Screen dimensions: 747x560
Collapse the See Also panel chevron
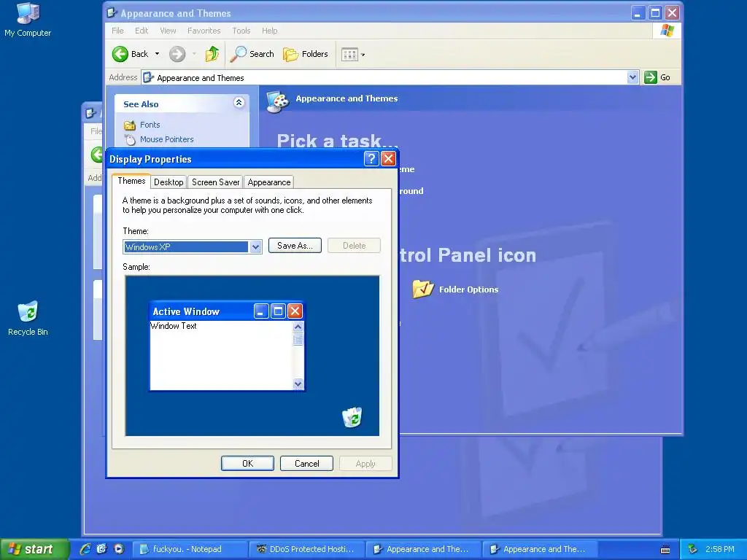pyautogui.click(x=239, y=102)
